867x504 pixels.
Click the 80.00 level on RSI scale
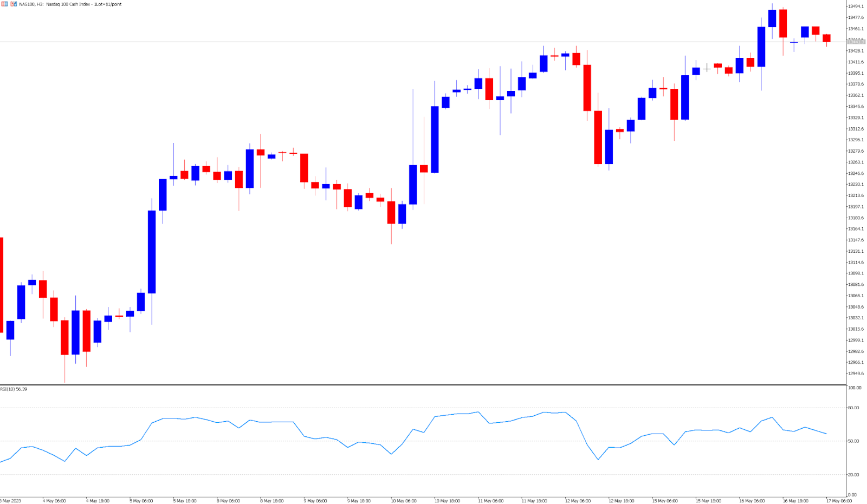click(x=853, y=408)
